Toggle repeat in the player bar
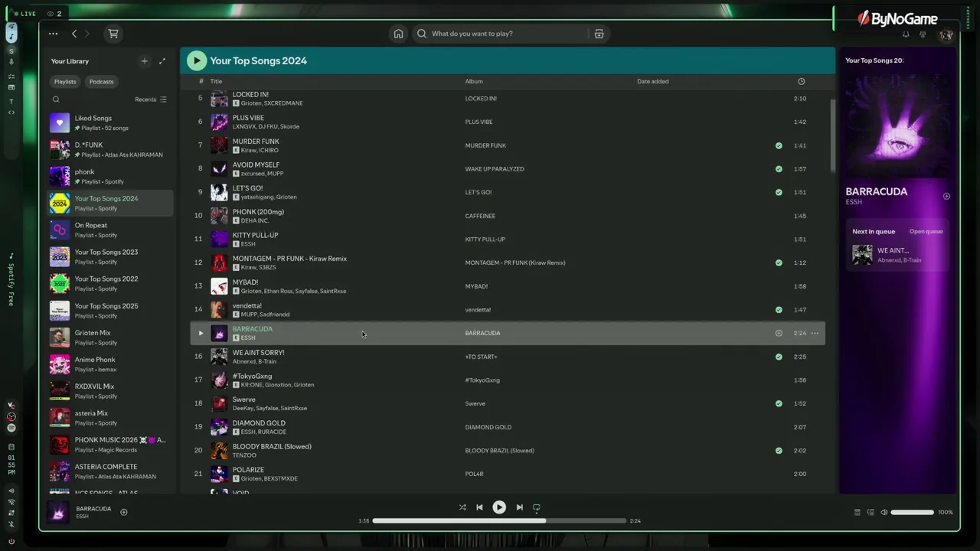Screen dimensions: 980x551 point(537,507)
